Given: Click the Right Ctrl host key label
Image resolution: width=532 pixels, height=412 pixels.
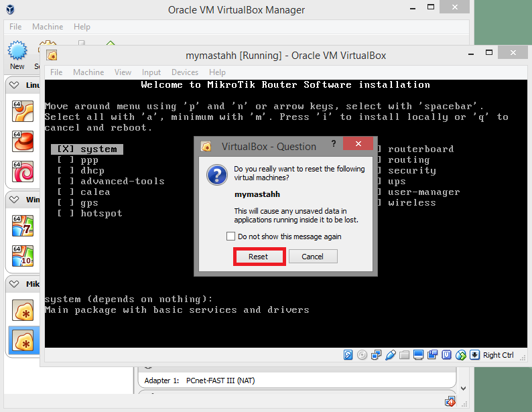Looking at the screenshot, I should click(x=498, y=355).
